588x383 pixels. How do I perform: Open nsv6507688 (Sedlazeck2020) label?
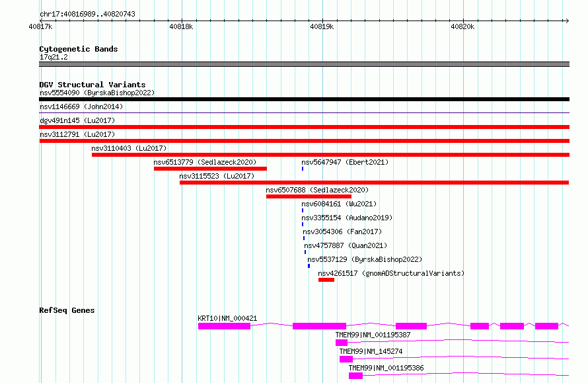(317, 190)
